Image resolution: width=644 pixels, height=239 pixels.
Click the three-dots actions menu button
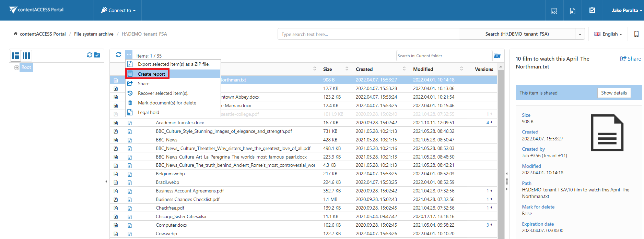pos(129,55)
